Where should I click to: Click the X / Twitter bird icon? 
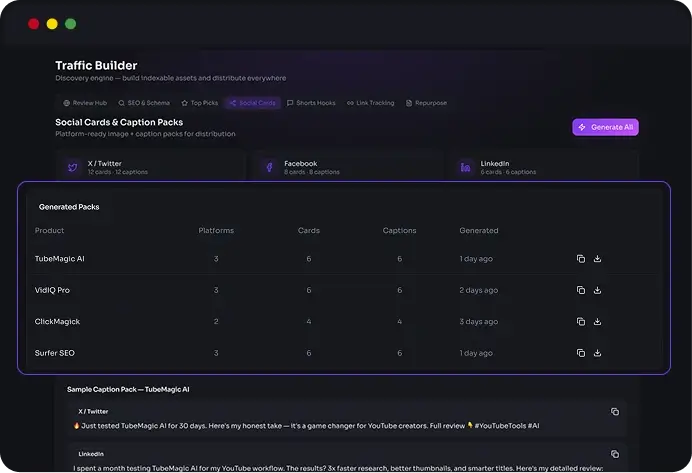73,167
